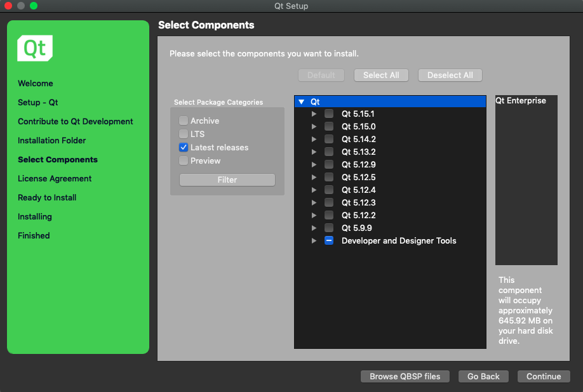Tick the Qt 5.14.2 component checkbox
Screen dimensions: 583x392
329,140
